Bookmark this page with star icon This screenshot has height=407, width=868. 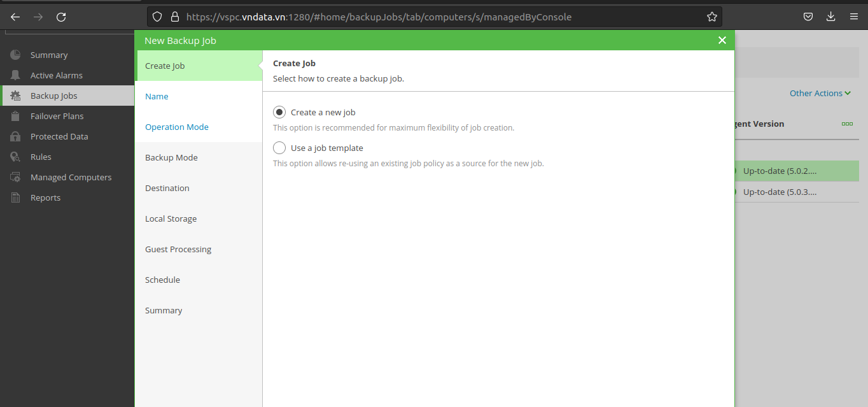click(x=712, y=17)
